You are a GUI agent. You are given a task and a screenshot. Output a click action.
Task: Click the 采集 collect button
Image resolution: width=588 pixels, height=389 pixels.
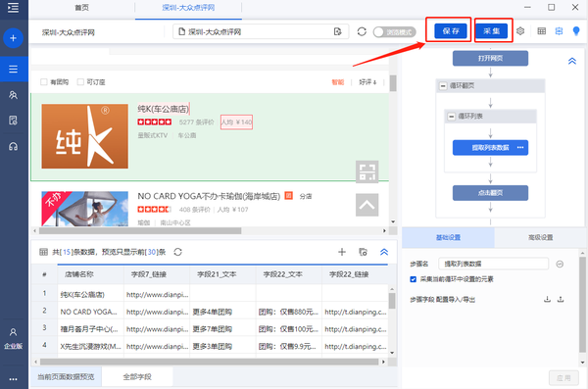(492, 31)
